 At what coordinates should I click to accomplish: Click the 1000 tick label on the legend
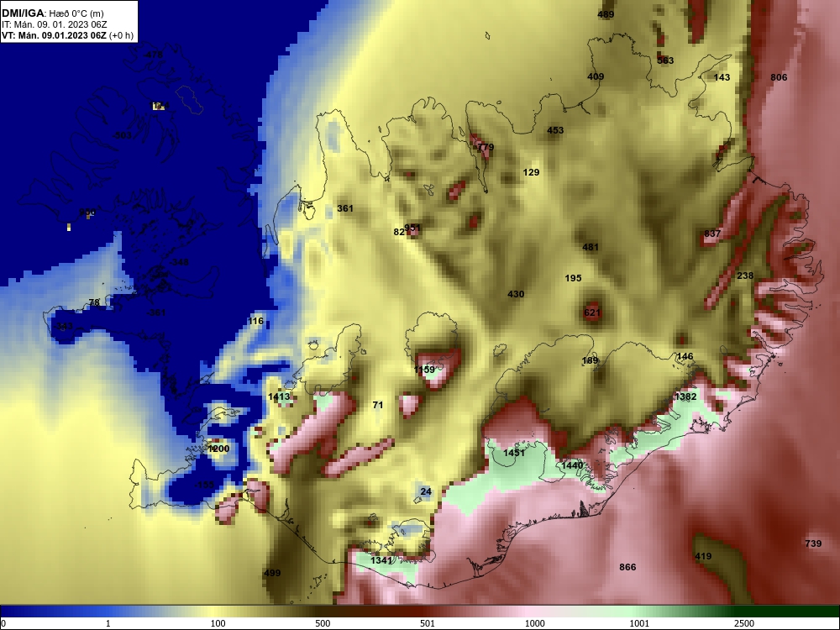[x=534, y=623]
